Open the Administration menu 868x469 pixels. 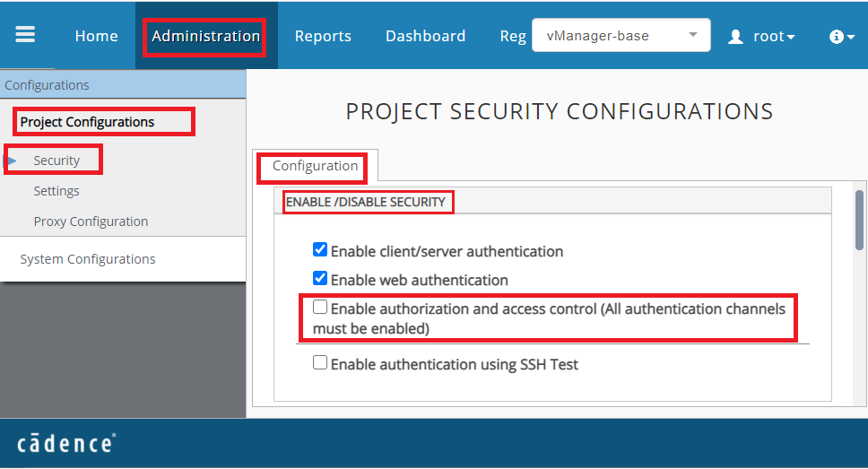pos(205,36)
